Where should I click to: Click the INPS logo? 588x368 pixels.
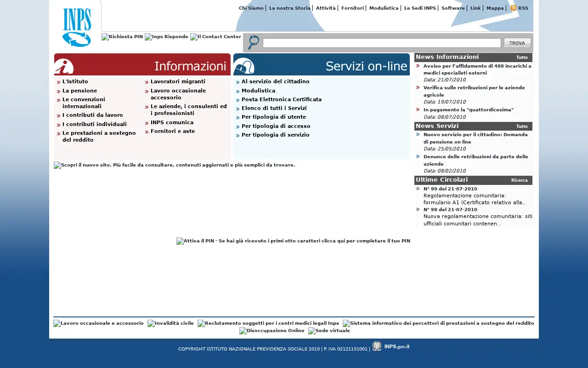77,27
